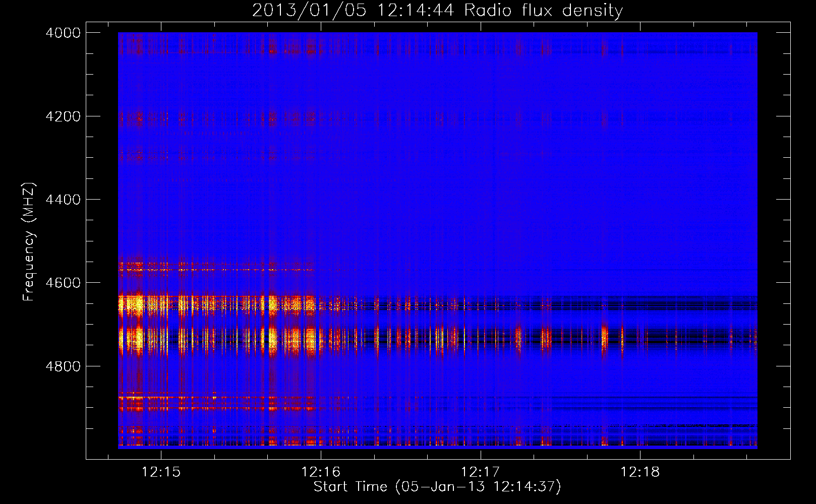The width and height of the screenshot is (816, 504).
Task: Select the 4800 frequency axis label
Action: 63,366
